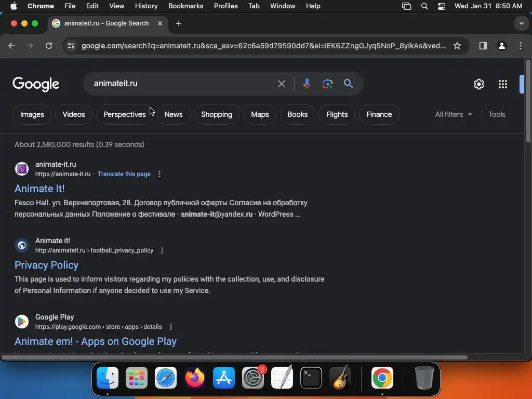The width and height of the screenshot is (532, 399).
Task: Start voice search with the microphone icon
Action: (x=307, y=84)
